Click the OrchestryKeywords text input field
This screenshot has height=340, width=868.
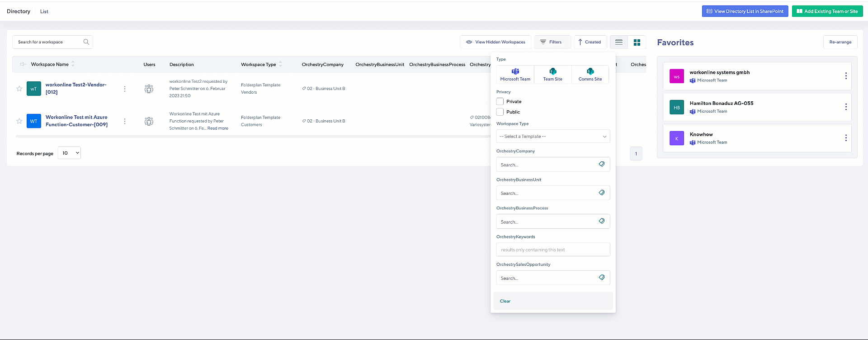pyautogui.click(x=553, y=250)
